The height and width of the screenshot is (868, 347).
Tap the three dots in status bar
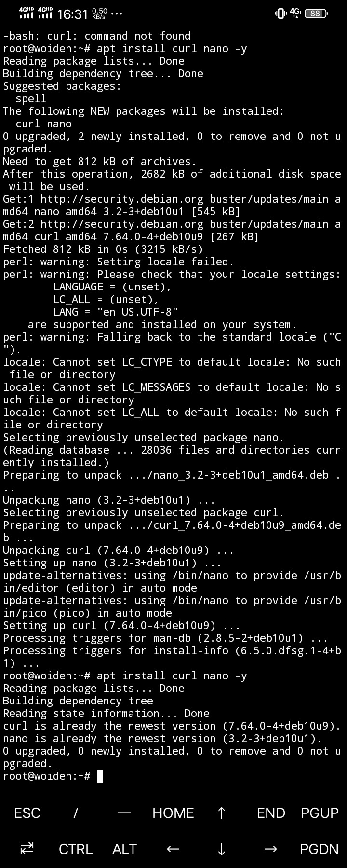116,14
